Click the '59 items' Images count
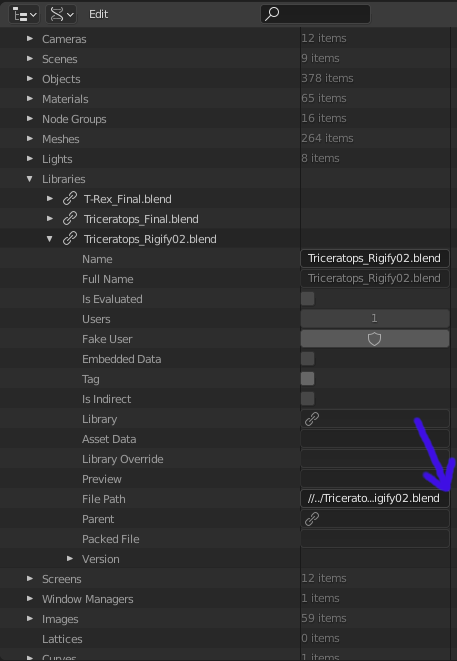The height and width of the screenshot is (661, 457). (324, 618)
